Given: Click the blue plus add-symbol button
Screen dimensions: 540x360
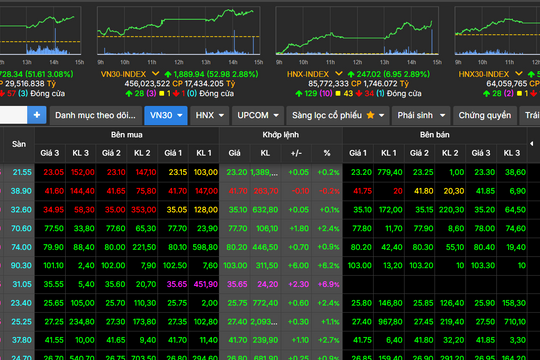Looking at the screenshot, I should tap(37, 115).
